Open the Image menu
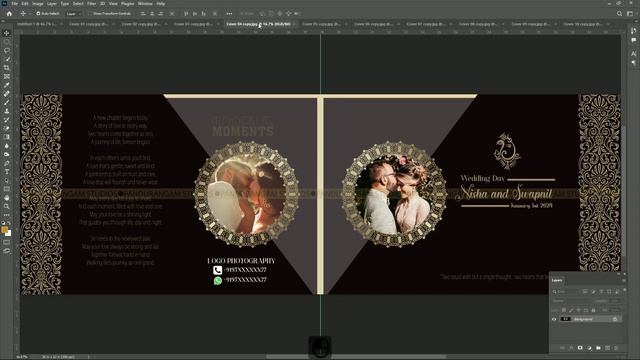 coord(38,4)
